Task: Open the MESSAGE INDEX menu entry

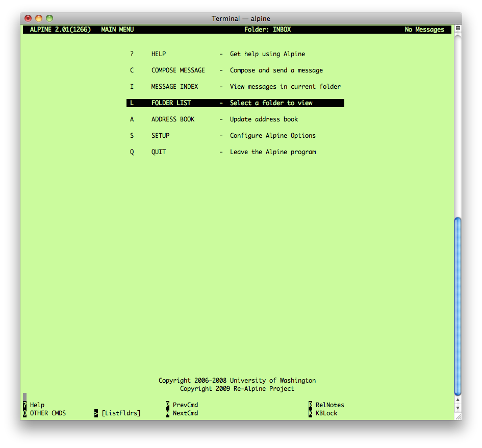Action: (174, 87)
